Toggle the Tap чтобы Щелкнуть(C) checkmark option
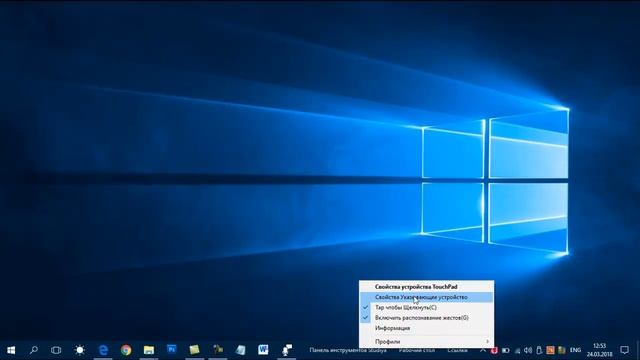This screenshot has height=360, width=640. pyautogui.click(x=426, y=307)
